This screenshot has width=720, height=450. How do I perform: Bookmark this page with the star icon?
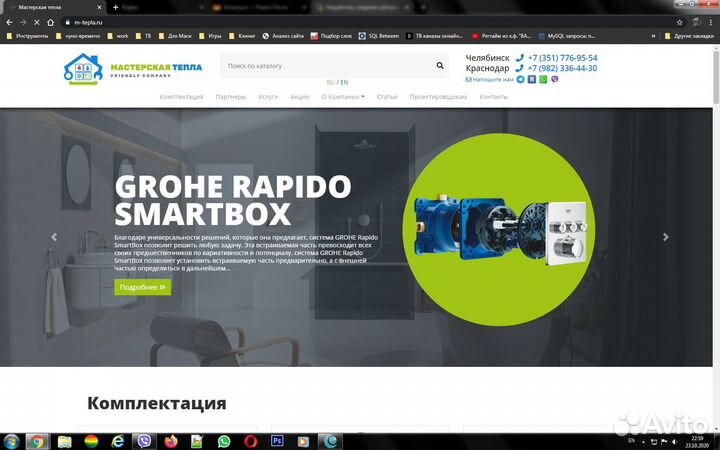coord(680,22)
